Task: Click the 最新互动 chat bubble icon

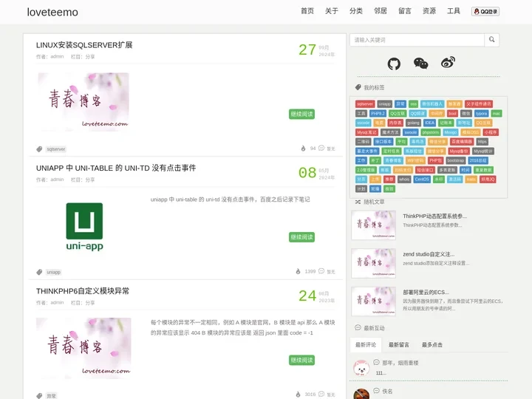Action: pos(358,327)
